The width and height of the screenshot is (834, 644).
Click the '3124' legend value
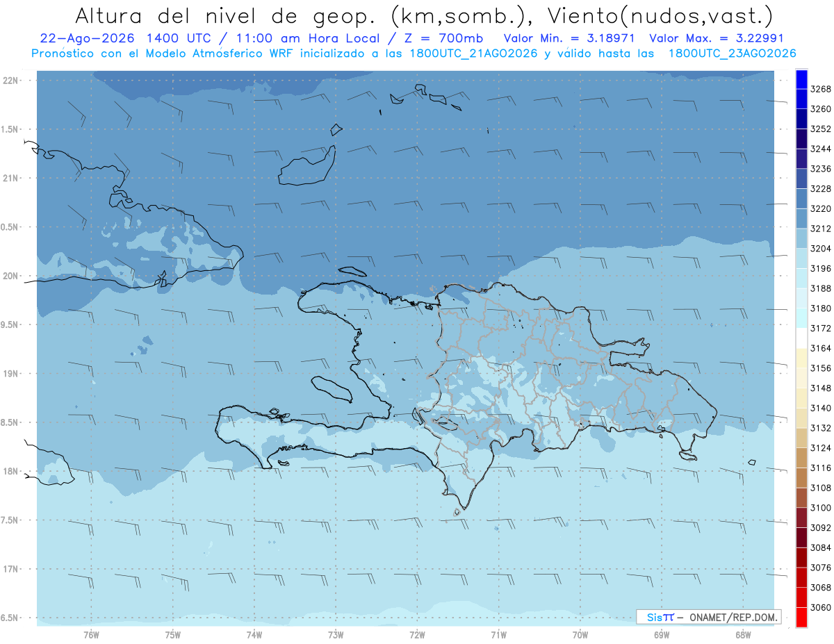pyautogui.click(x=821, y=448)
